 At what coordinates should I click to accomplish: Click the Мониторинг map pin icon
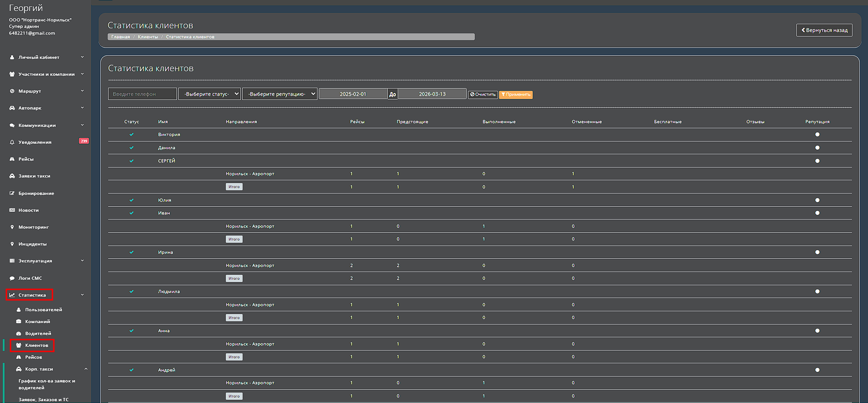click(12, 227)
